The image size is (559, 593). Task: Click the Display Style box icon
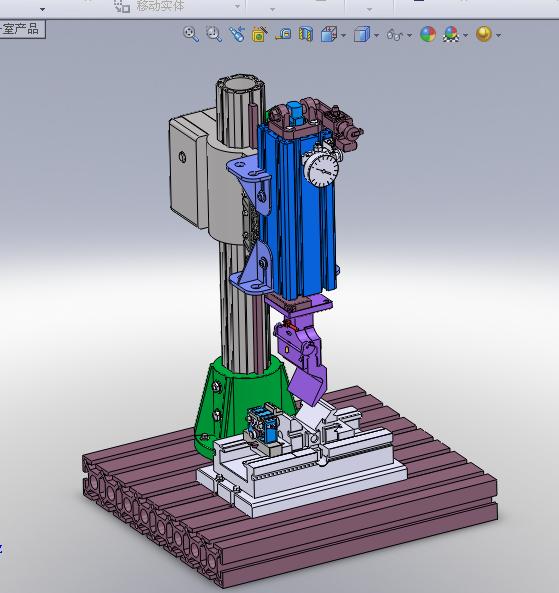[x=362, y=34]
